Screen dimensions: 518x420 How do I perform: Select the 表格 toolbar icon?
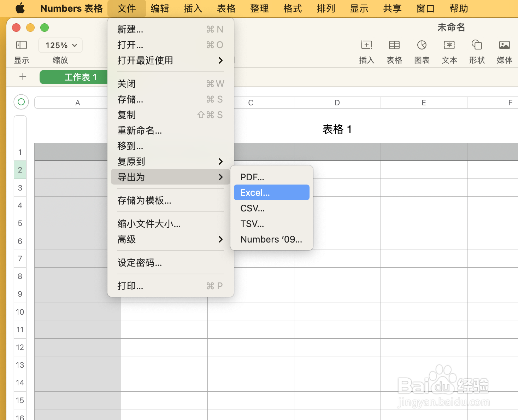[394, 51]
